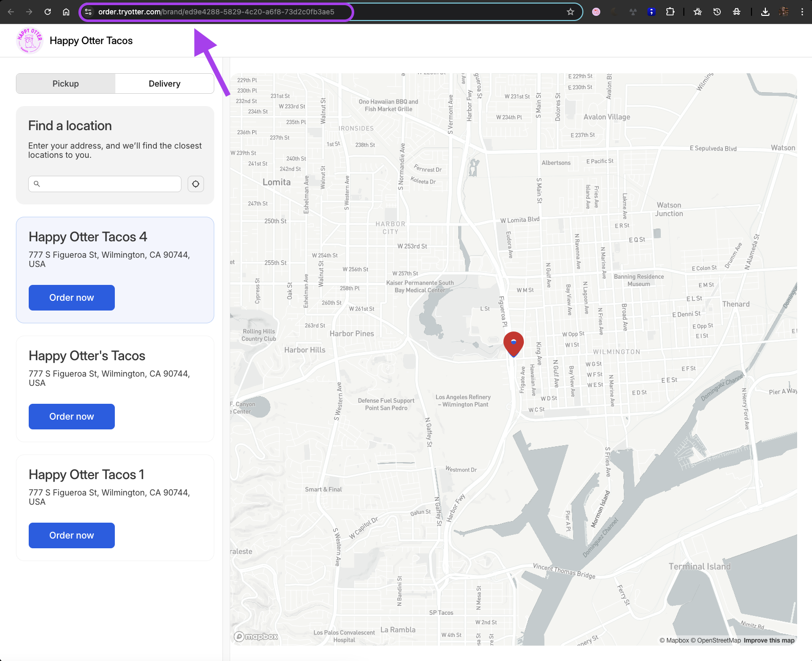812x661 pixels.
Task: Click the browser forward arrow
Action: coord(29,12)
